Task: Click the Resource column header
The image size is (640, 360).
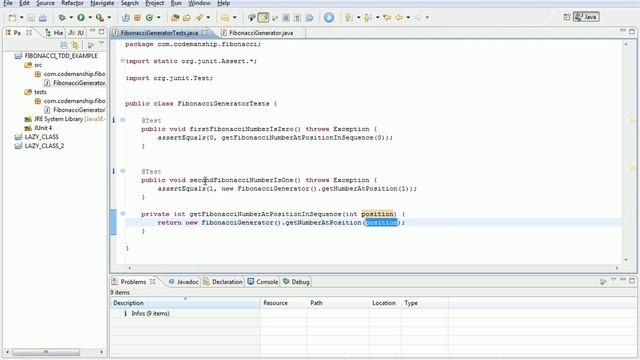Action: click(284, 303)
